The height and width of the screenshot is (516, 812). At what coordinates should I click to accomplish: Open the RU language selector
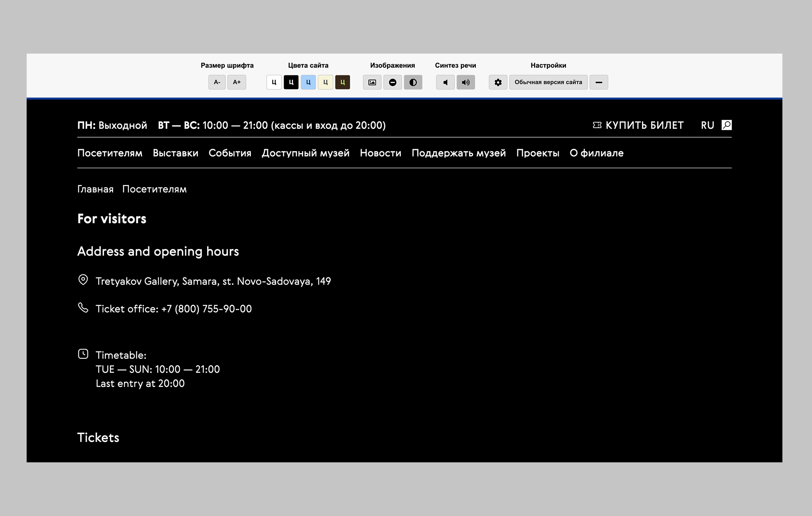coord(707,126)
